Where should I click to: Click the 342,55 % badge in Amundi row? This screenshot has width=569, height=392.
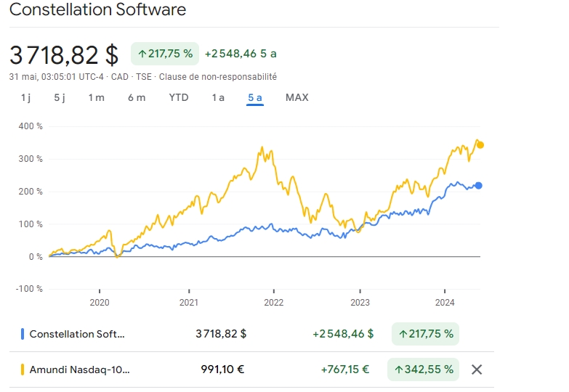click(423, 369)
